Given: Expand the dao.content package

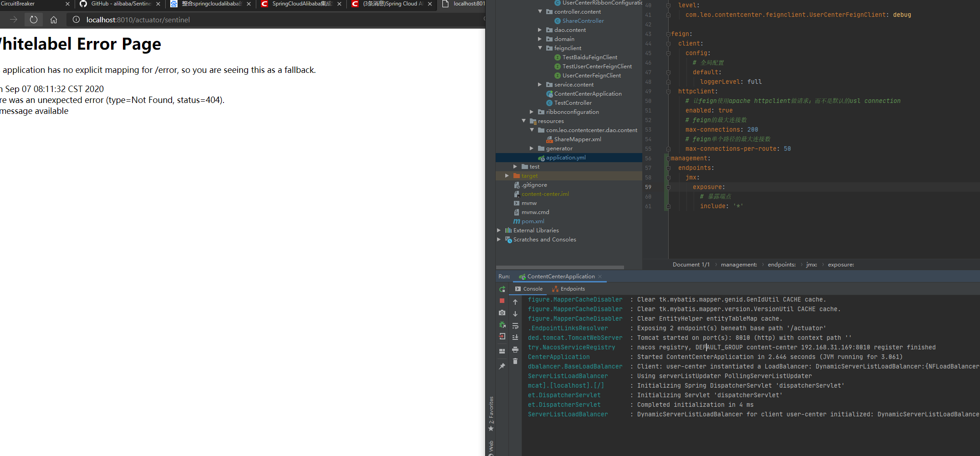Looking at the screenshot, I should [540, 30].
